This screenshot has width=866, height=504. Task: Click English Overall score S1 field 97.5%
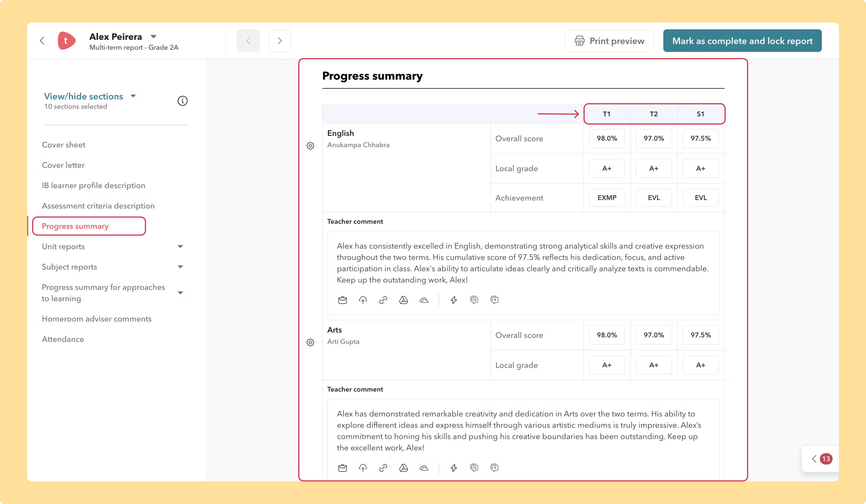(x=701, y=138)
